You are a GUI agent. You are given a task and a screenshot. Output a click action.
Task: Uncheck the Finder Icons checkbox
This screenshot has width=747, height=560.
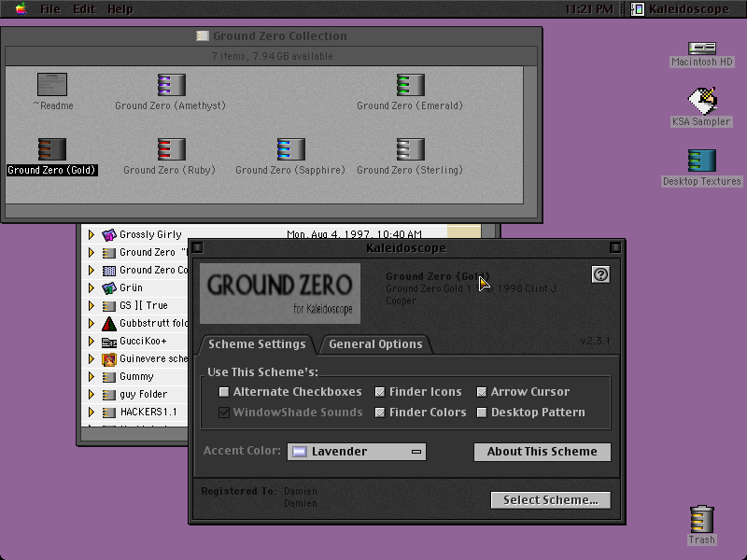380,392
